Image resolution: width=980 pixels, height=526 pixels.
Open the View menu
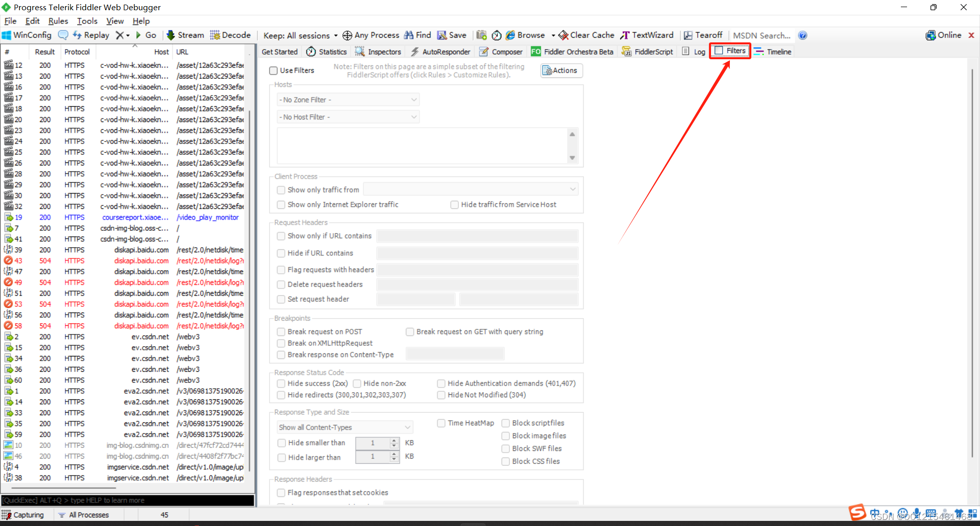pyautogui.click(x=115, y=21)
